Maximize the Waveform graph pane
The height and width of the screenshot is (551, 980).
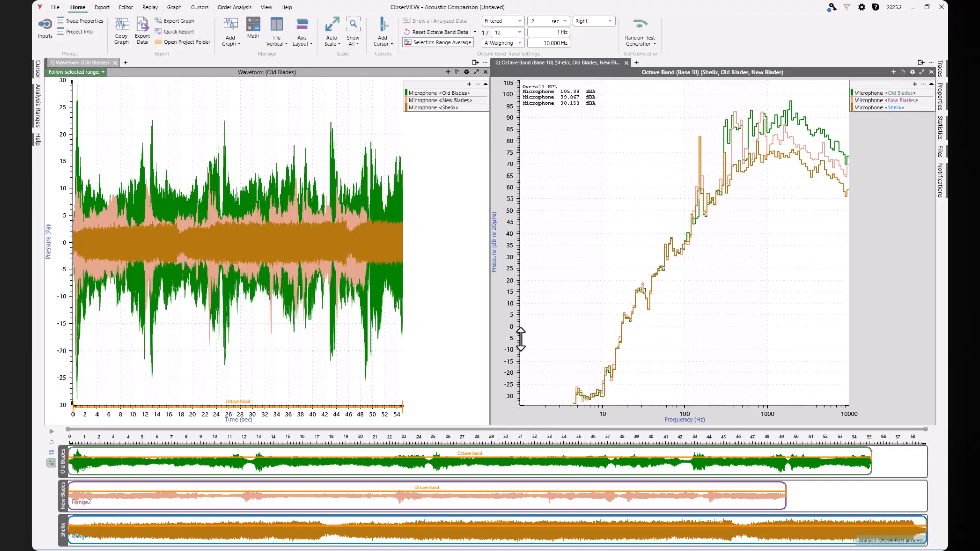[x=476, y=72]
